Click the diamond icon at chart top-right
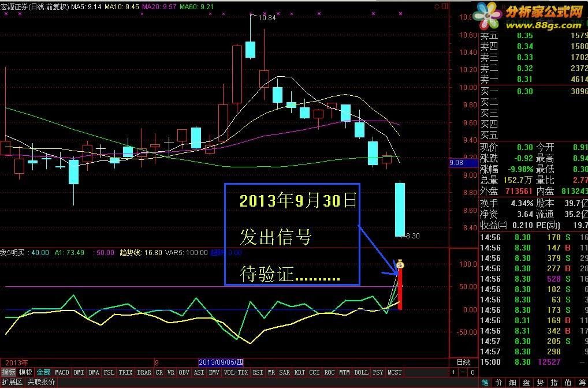The image size is (588, 389). (x=437, y=6)
